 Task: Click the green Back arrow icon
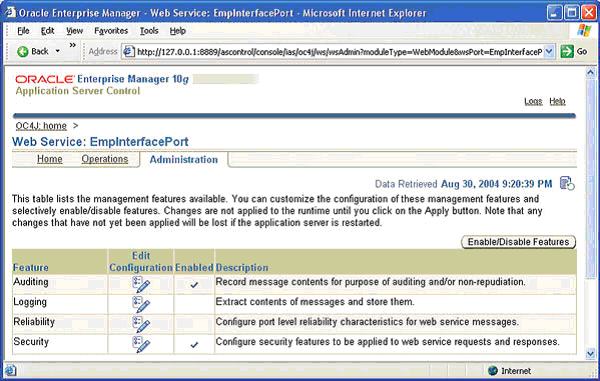pyautogui.click(x=23, y=51)
